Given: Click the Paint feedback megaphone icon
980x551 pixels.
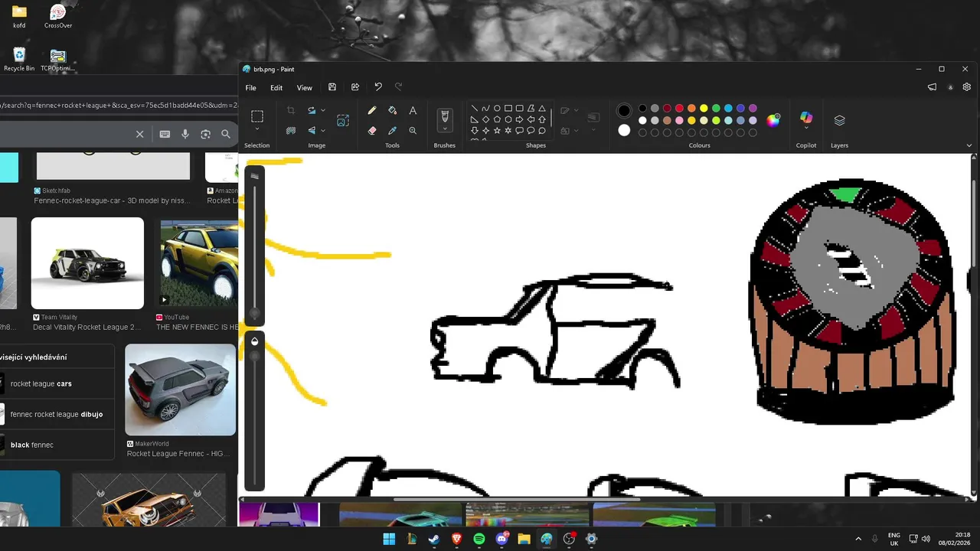Looking at the screenshot, I should [x=932, y=87].
